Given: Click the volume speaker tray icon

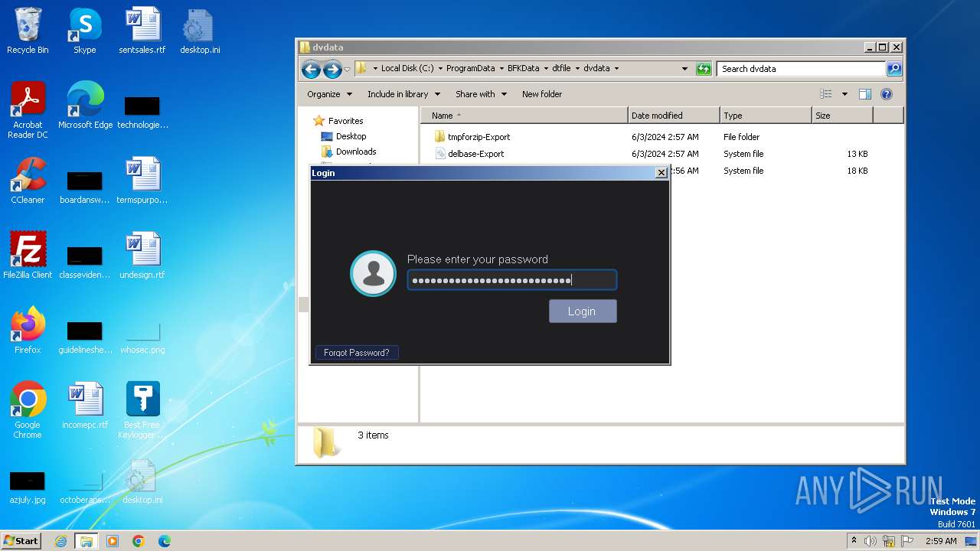Looking at the screenshot, I should point(871,541).
